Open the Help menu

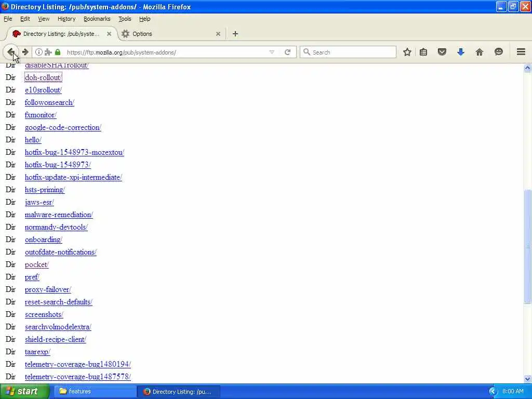pyautogui.click(x=144, y=19)
